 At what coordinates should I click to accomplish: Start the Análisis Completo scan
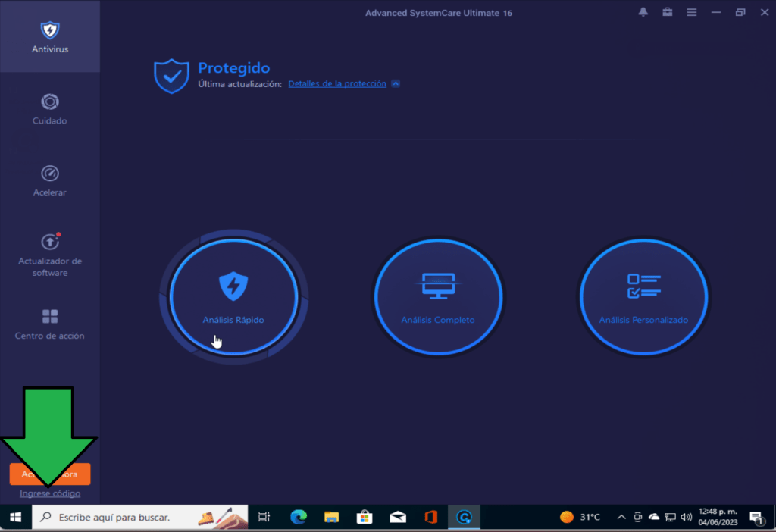coord(438,297)
